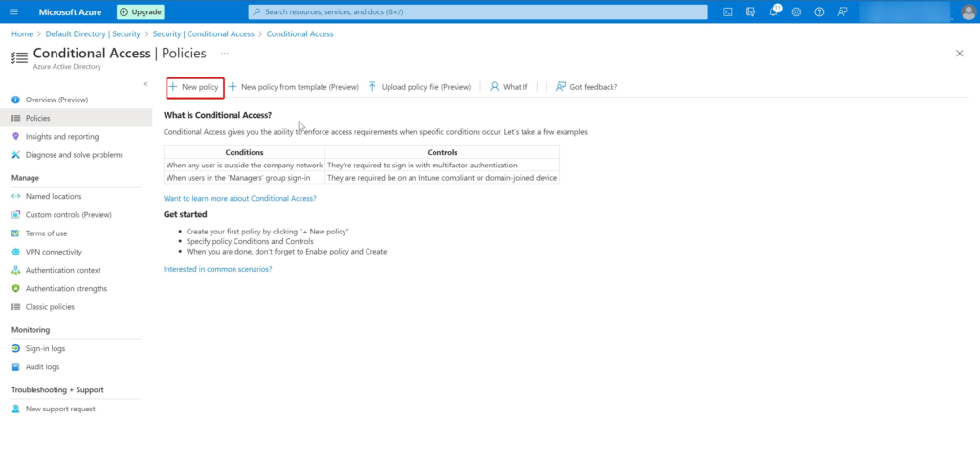Open the Azure portal hamburger menu
Screen dimensions: 980x465
click(x=13, y=11)
